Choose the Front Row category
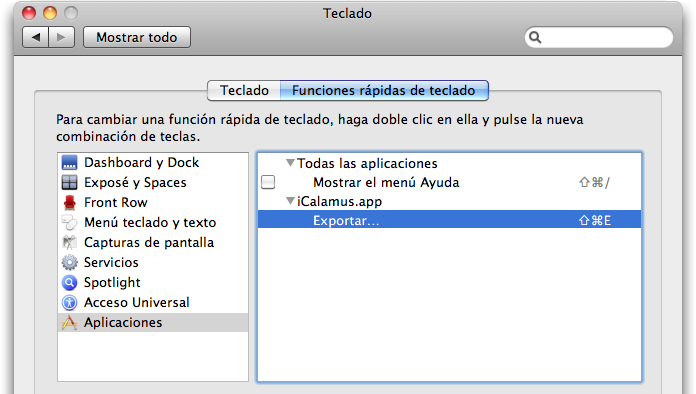 click(x=153, y=202)
